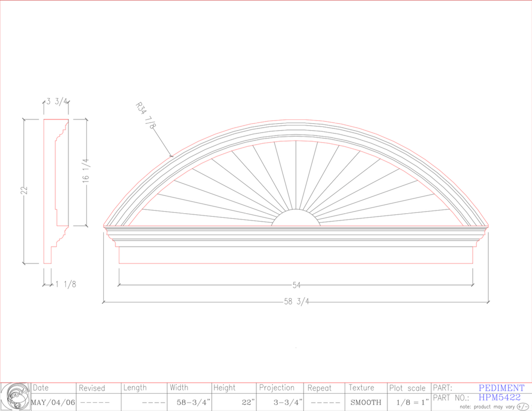
Task: Click the Width value 58-3/4" cell
Action: pos(193,402)
